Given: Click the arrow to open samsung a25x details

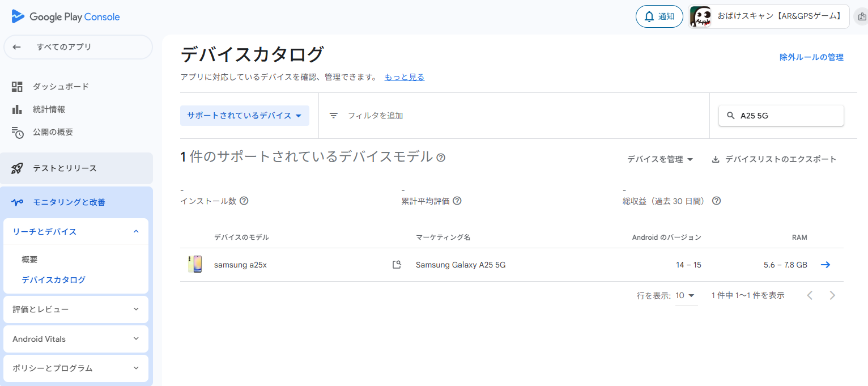Looking at the screenshot, I should point(826,265).
